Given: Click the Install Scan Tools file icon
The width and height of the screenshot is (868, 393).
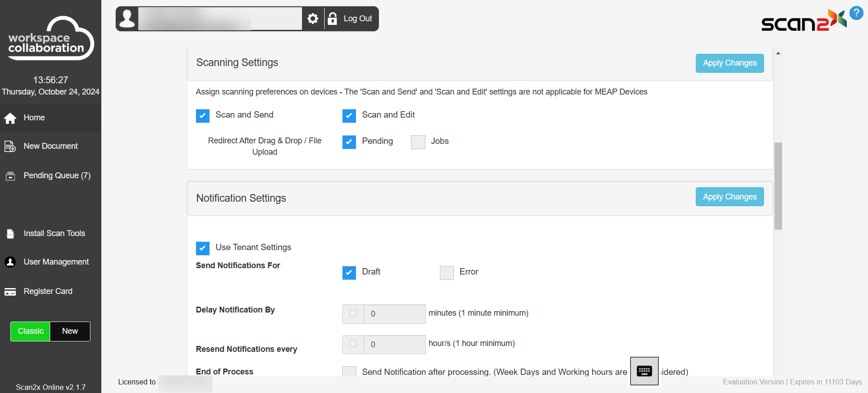Looking at the screenshot, I should point(10,234).
